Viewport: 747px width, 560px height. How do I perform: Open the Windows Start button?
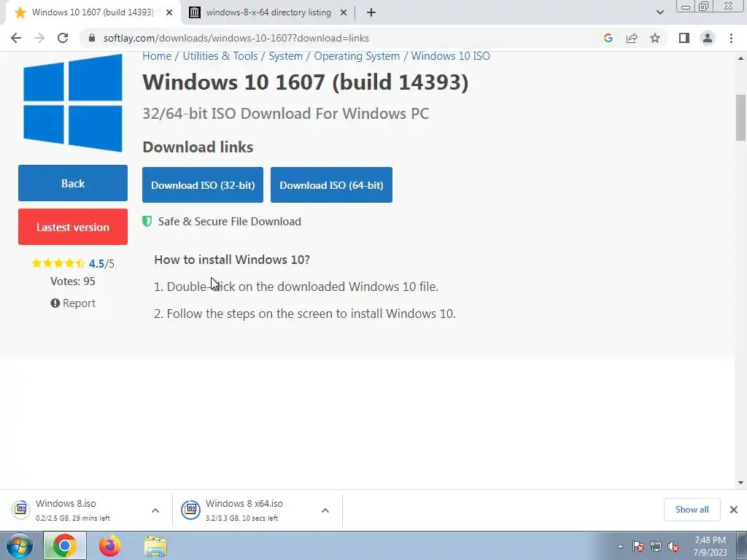point(20,545)
